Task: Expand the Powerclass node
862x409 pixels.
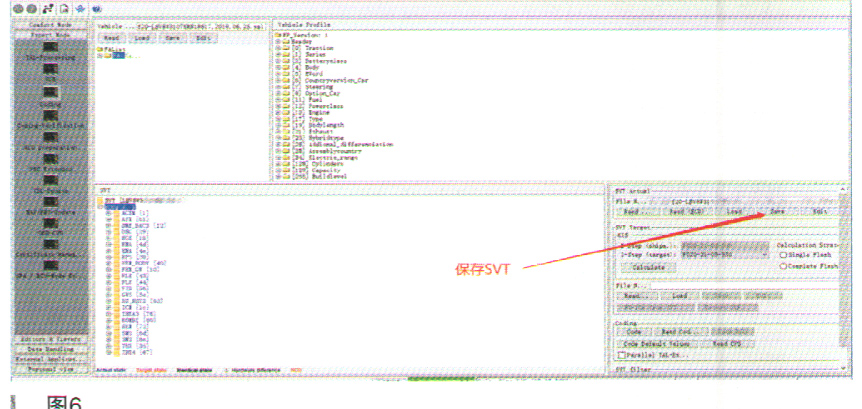Action: click(x=278, y=106)
